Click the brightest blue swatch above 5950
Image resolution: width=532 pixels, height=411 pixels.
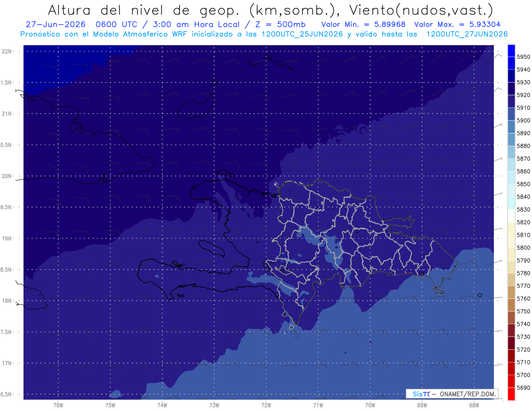(511, 51)
